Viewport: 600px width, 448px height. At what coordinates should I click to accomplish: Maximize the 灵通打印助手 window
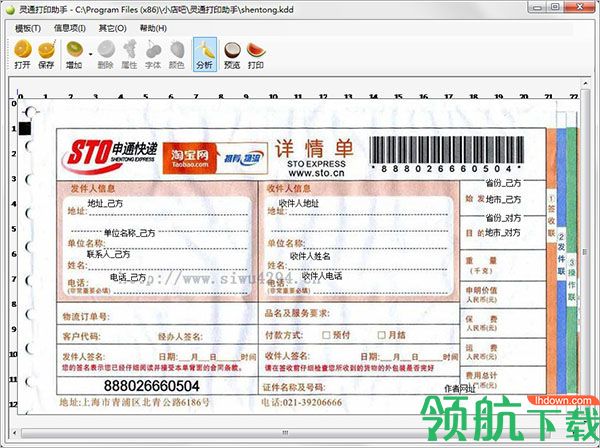coord(556,7)
